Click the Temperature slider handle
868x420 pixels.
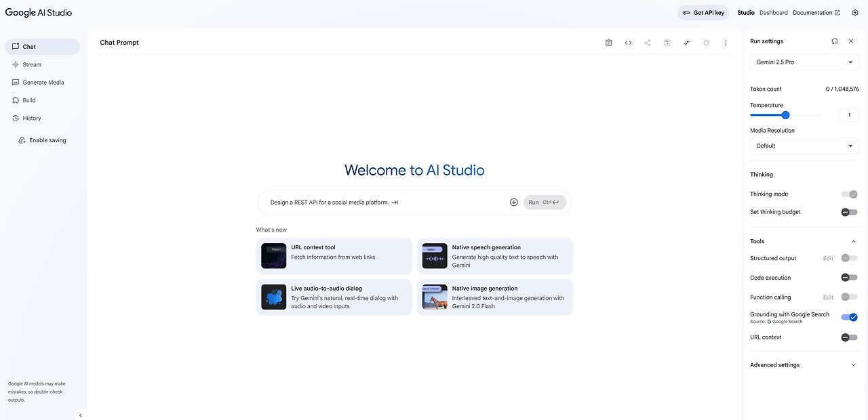click(x=785, y=115)
